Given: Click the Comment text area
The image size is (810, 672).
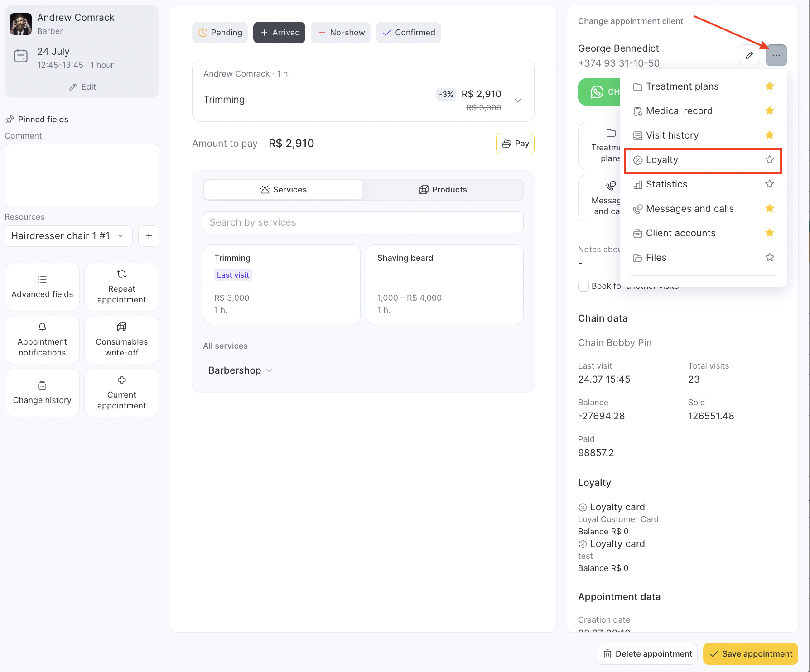Looking at the screenshot, I should point(82,175).
